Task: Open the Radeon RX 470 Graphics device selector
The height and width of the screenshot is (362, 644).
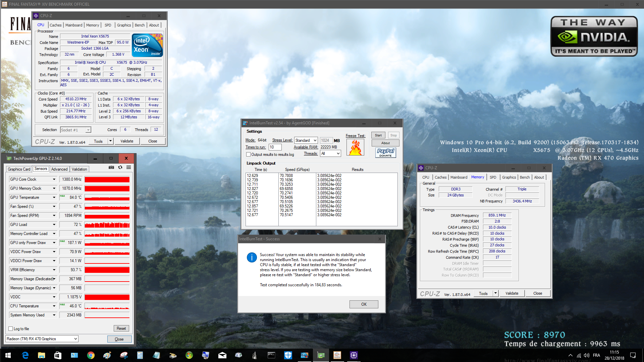Action: (42, 339)
